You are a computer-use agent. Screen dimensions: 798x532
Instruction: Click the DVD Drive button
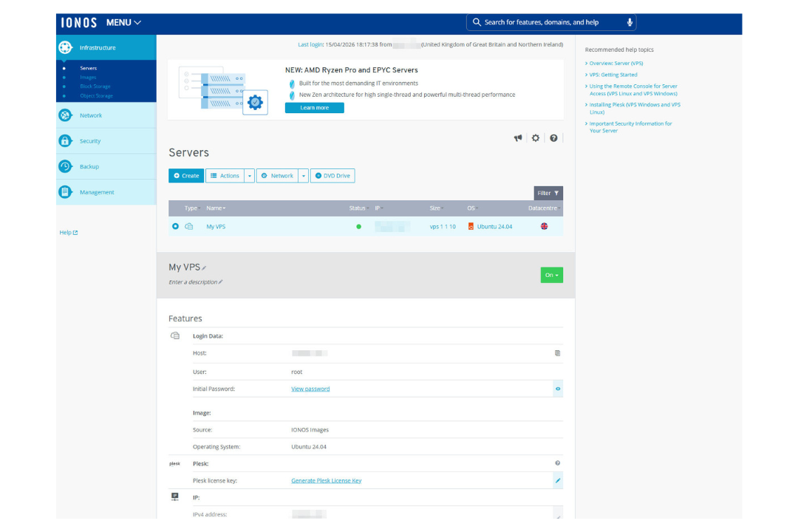pyautogui.click(x=332, y=176)
